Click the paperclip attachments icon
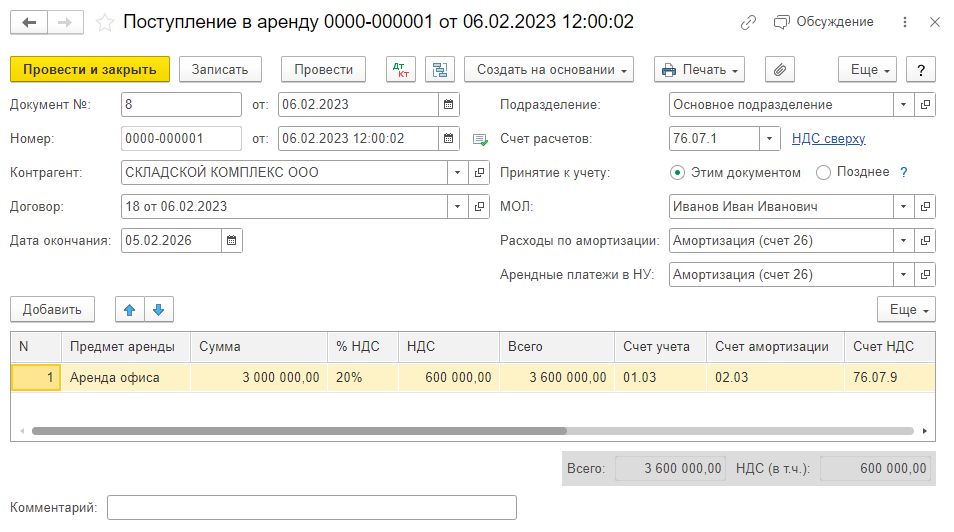This screenshot has height=532, width=954. [779, 69]
